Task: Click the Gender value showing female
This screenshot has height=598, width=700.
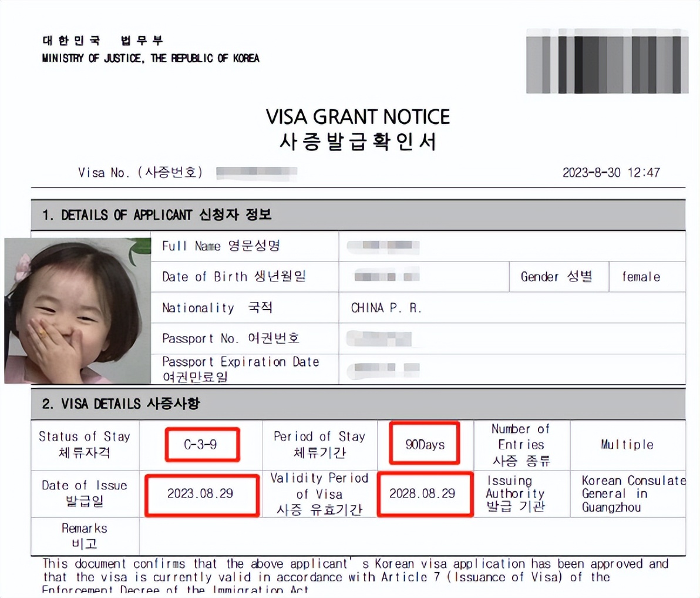Action: click(639, 277)
